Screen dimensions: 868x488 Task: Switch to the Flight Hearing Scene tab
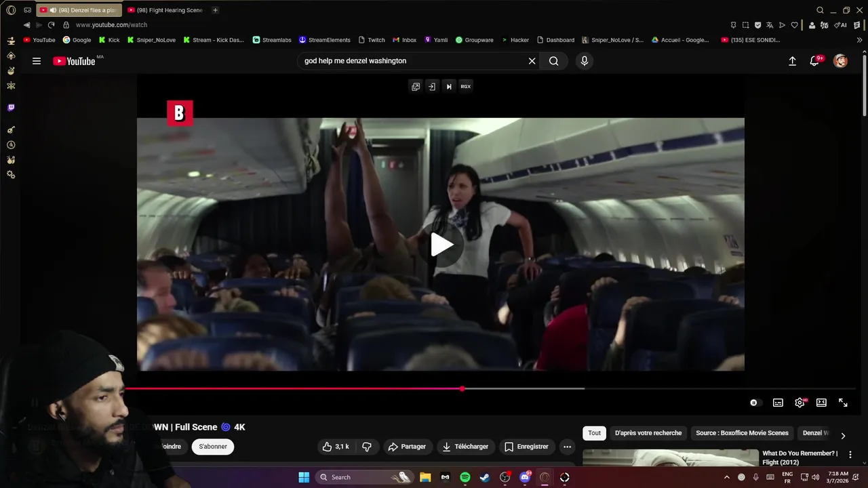point(166,10)
